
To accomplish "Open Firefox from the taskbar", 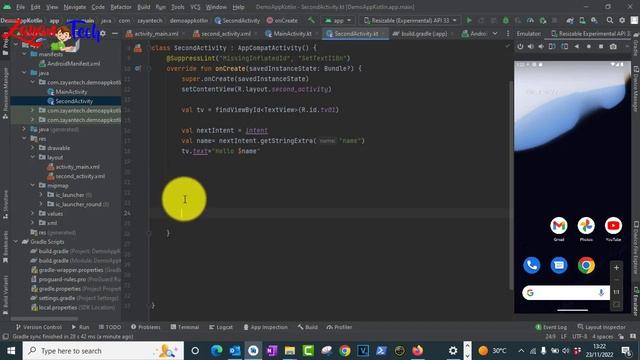I will 418,351.
